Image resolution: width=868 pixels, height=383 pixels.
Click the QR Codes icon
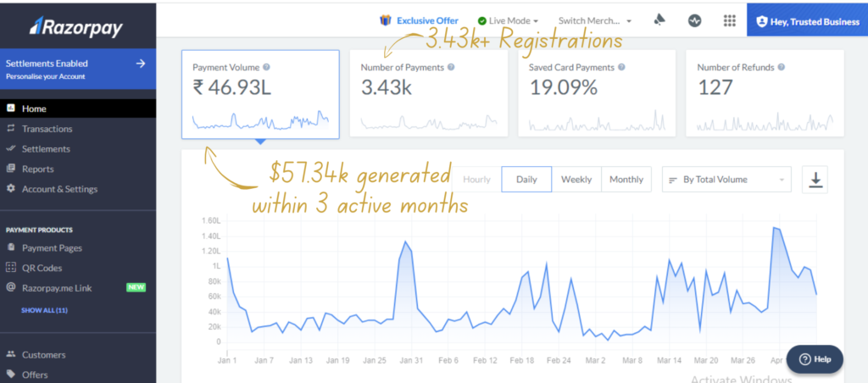[10, 267]
